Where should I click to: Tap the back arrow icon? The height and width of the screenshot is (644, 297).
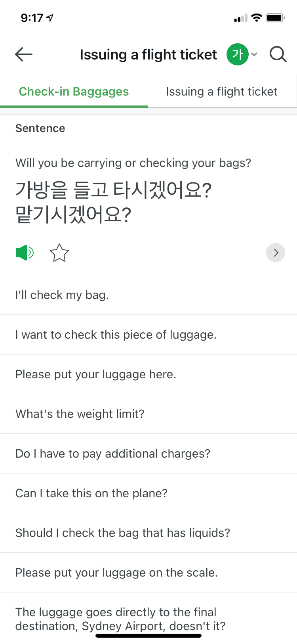(24, 54)
